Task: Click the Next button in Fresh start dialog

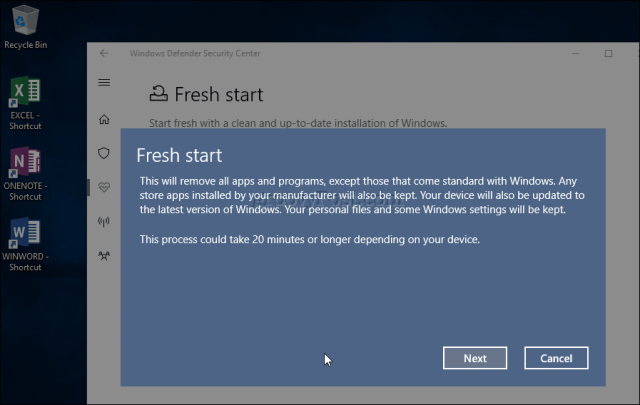Action: click(475, 358)
